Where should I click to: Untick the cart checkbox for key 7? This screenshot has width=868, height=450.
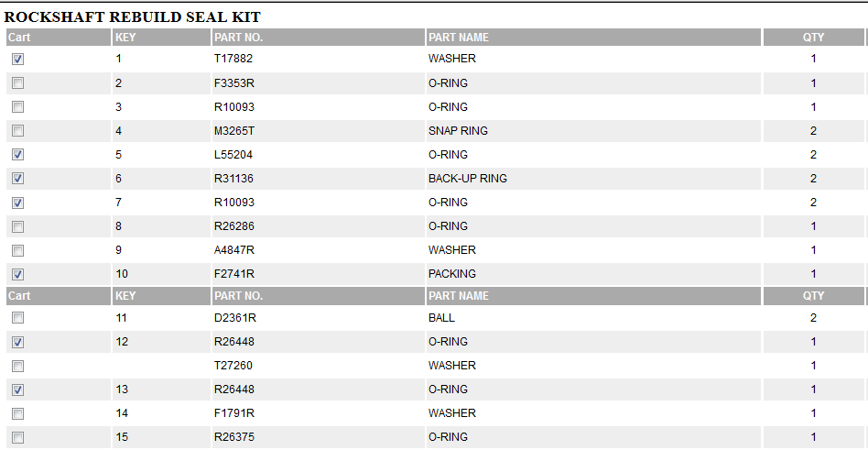pyautogui.click(x=18, y=203)
